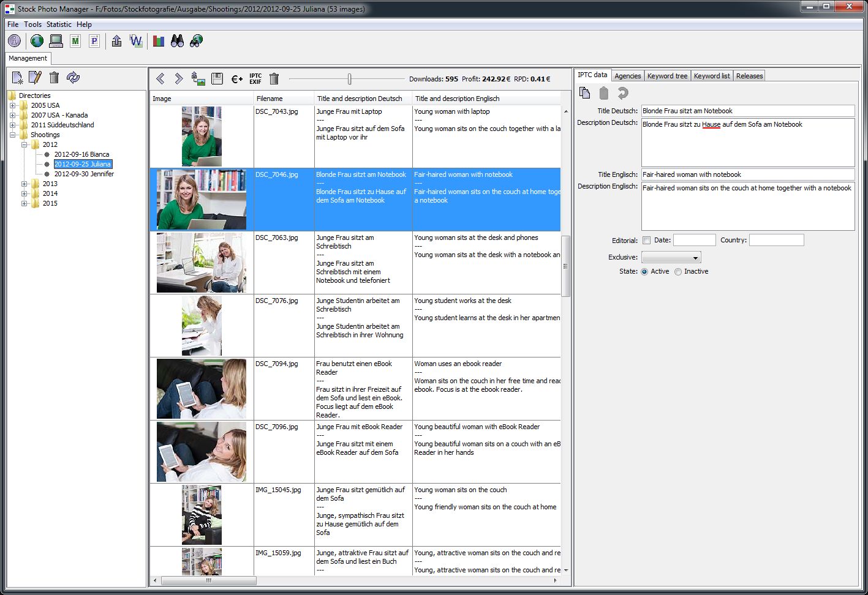
Task: Click the info icon in the main toolbar
Action: pos(14,41)
